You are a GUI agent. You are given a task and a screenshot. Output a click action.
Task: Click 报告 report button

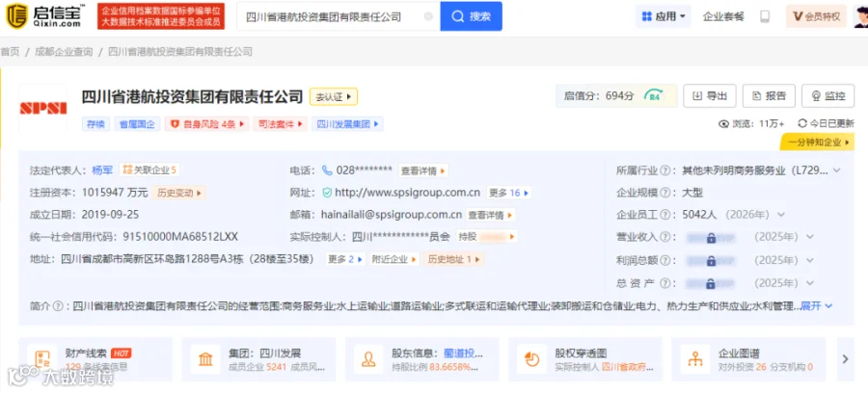tap(769, 96)
